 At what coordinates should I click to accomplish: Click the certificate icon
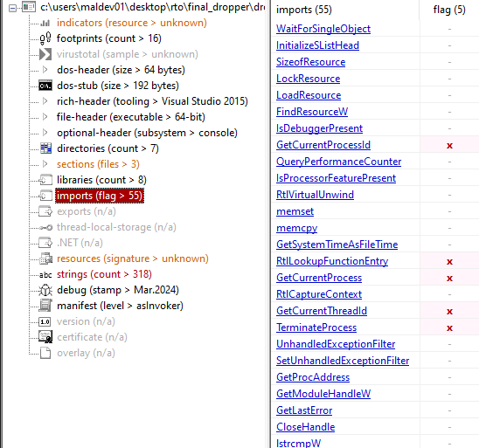[x=45, y=337]
